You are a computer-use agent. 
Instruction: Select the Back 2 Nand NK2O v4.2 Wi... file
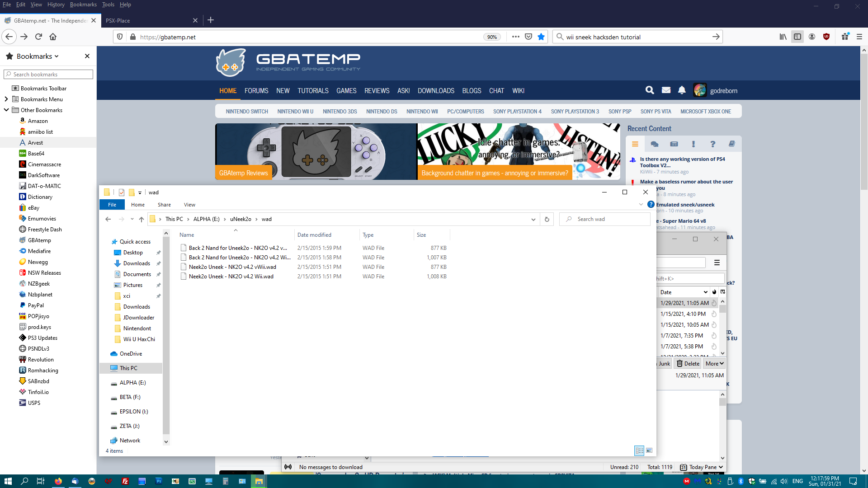click(x=240, y=258)
